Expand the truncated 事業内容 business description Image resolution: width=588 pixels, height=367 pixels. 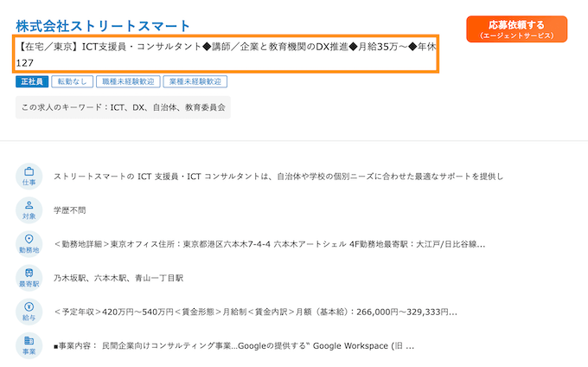coord(234,346)
